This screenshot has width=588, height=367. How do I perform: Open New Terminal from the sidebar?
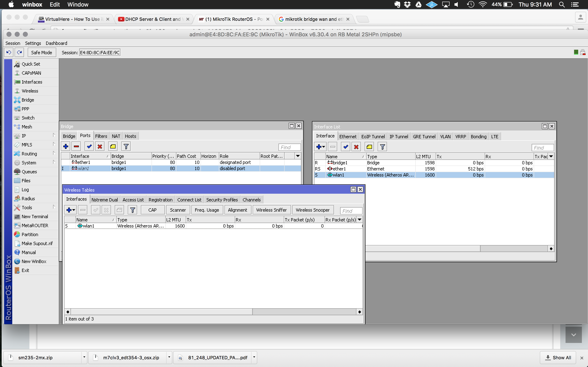[x=35, y=217]
